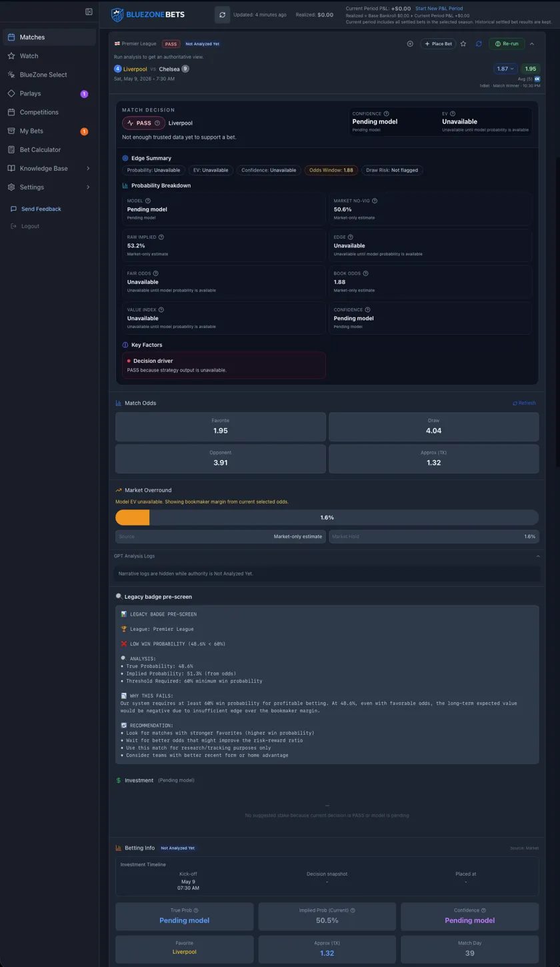This screenshot has height=967, width=560.
Task: Click the Send Feedback link
Action: (x=41, y=209)
